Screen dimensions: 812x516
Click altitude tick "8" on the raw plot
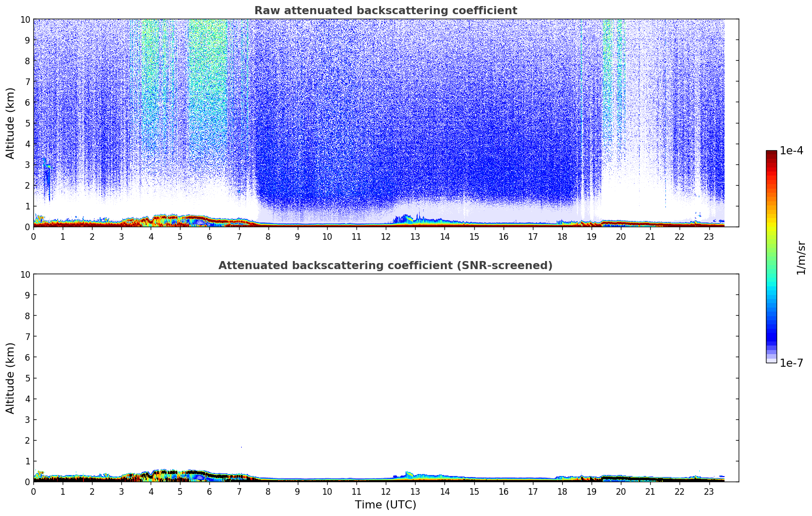[x=27, y=61]
